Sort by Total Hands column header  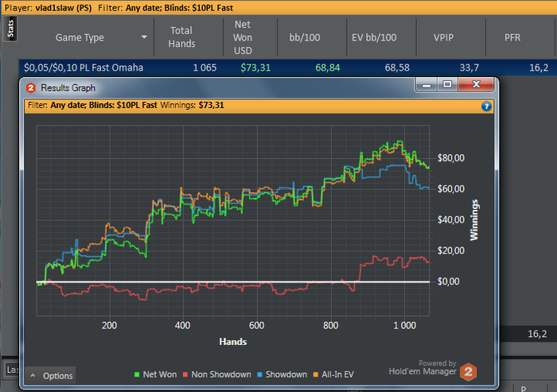tap(181, 37)
